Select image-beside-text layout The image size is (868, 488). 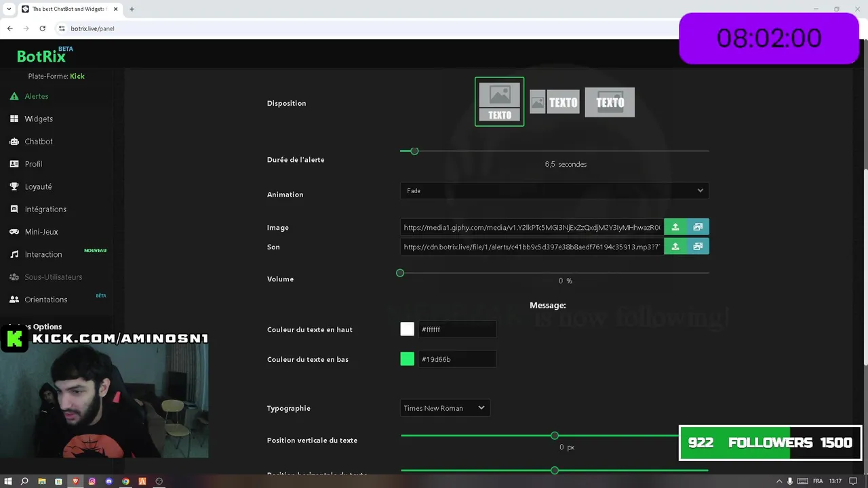[x=555, y=102]
